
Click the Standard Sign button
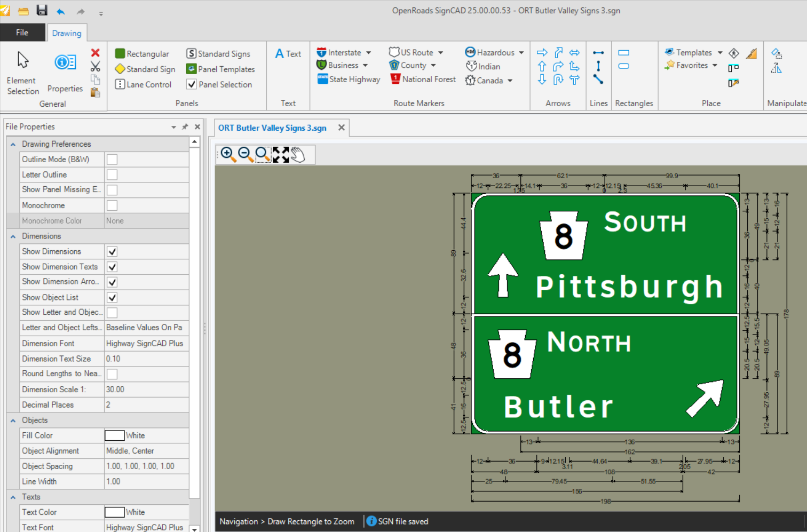pos(145,69)
